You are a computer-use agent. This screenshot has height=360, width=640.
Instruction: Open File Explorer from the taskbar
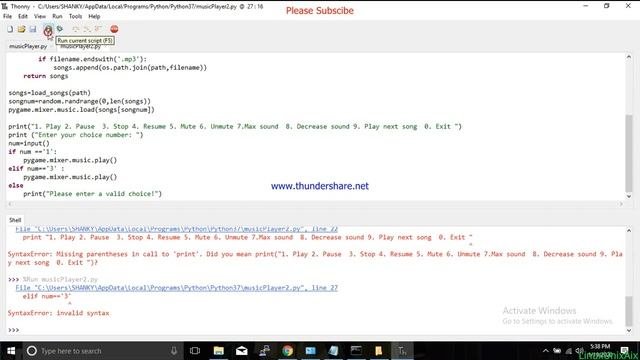pos(219,351)
